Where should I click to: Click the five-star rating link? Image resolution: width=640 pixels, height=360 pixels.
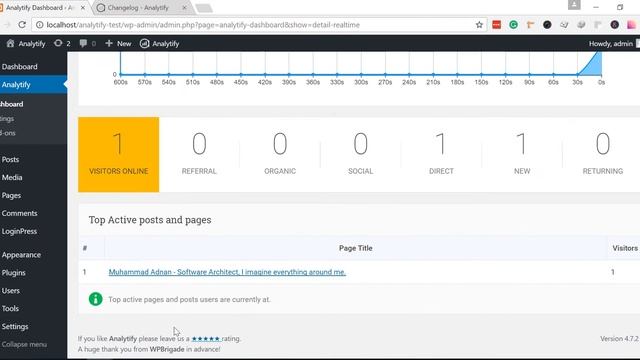click(206, 339)
